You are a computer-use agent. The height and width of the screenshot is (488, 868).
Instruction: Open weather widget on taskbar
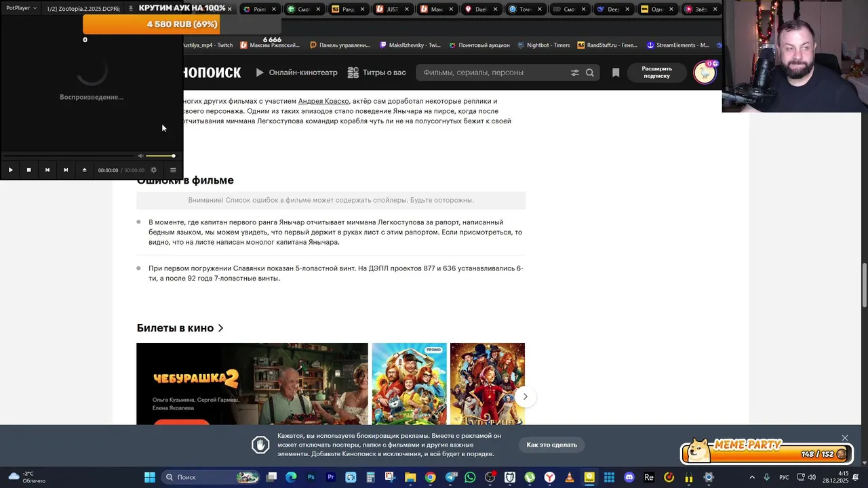point(27,477)
